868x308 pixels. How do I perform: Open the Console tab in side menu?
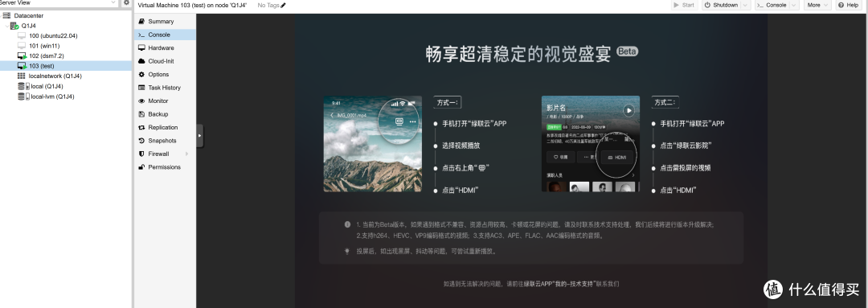point(165,35)
